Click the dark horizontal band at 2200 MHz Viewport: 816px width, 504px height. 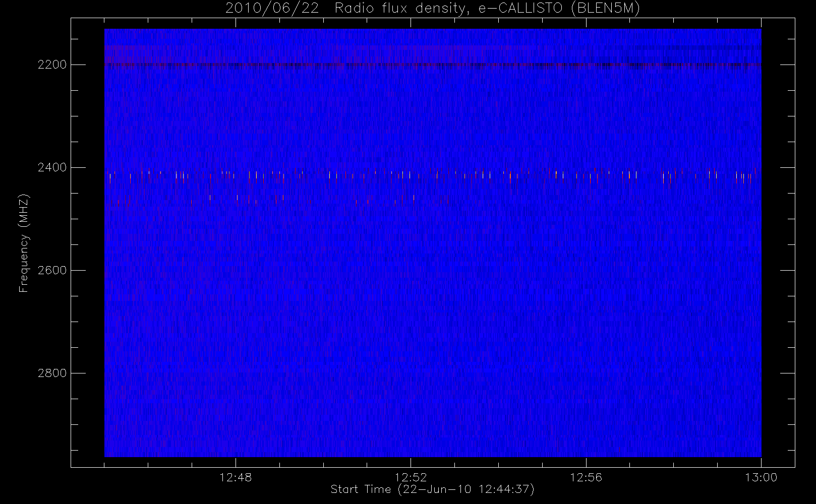433,65
